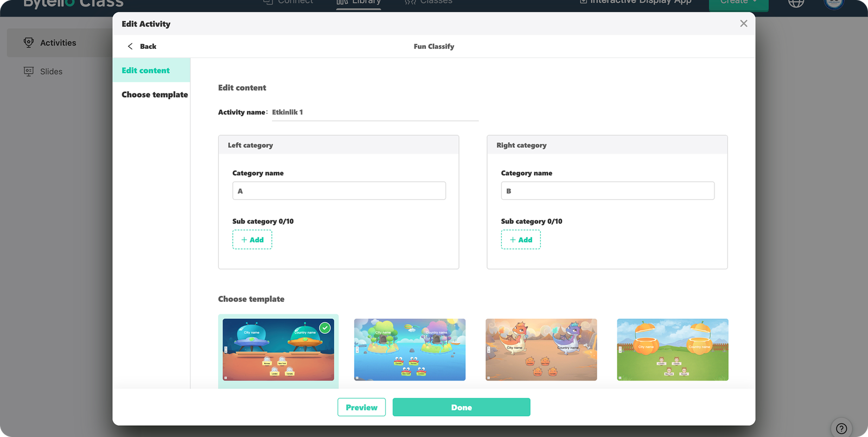Click the Left category name input field

pyautogui.click(x=339, y=191)
